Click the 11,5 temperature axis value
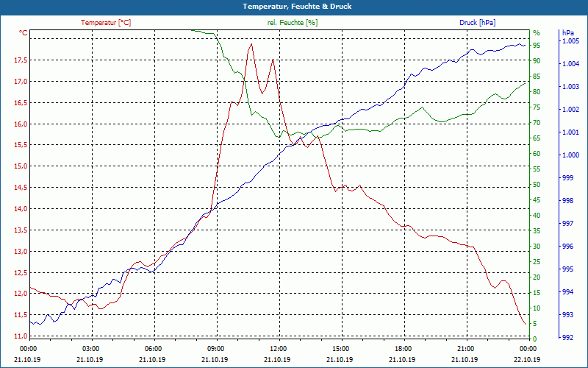588x368 pixels. pyautogui.click(x=21, y=315)
